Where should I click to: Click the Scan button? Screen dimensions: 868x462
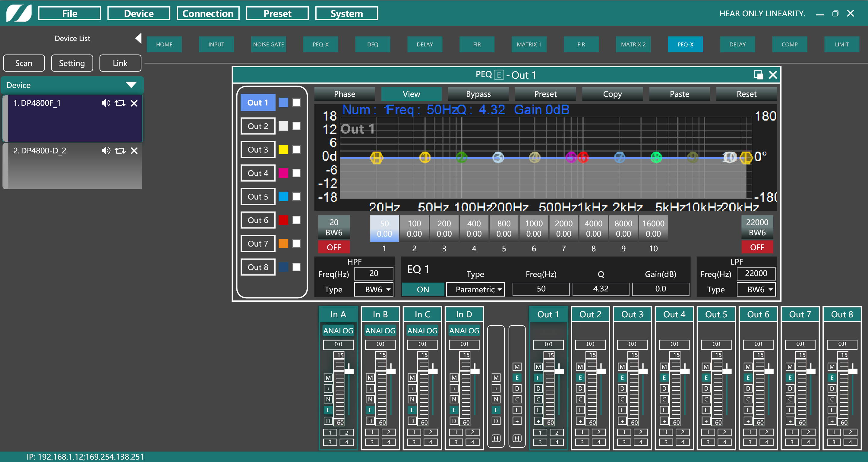tap(24, 63)
